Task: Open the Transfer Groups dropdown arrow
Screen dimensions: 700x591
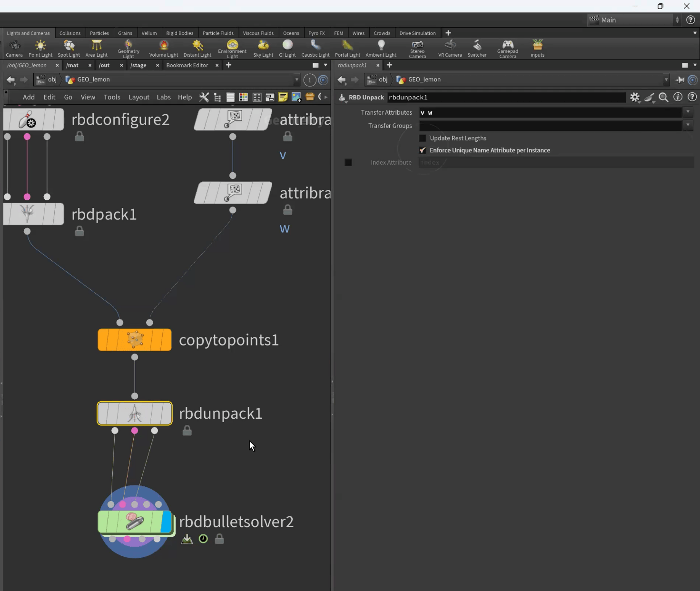Action: coord(688,126)
